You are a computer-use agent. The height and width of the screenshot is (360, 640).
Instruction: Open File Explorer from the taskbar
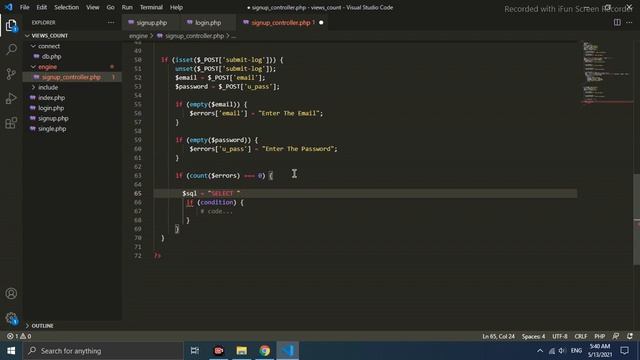pyautogui.click(x=242, y=351)
